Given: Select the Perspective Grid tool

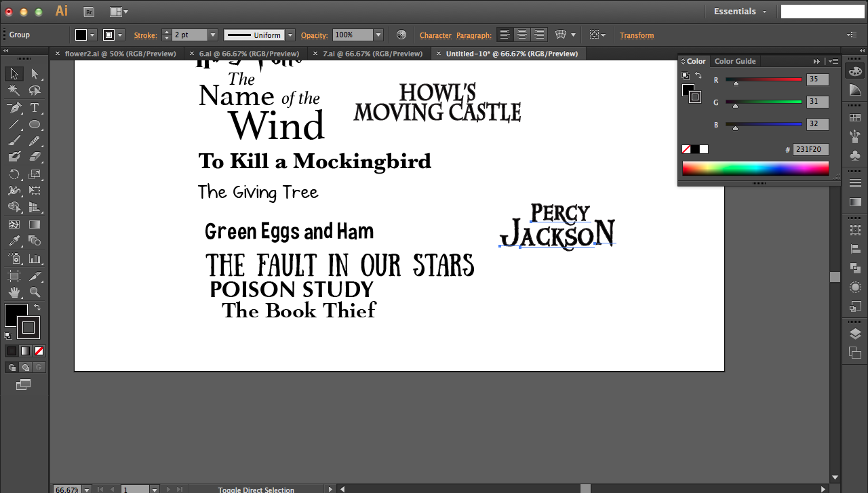Looking at the screenshot, I should 35,207.
